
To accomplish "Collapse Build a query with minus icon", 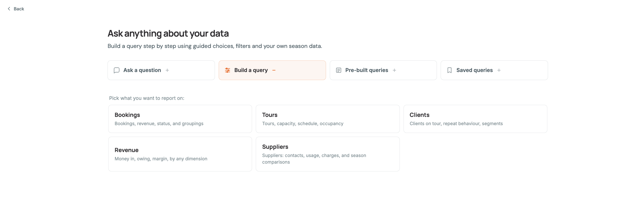I will coord(274,70).
